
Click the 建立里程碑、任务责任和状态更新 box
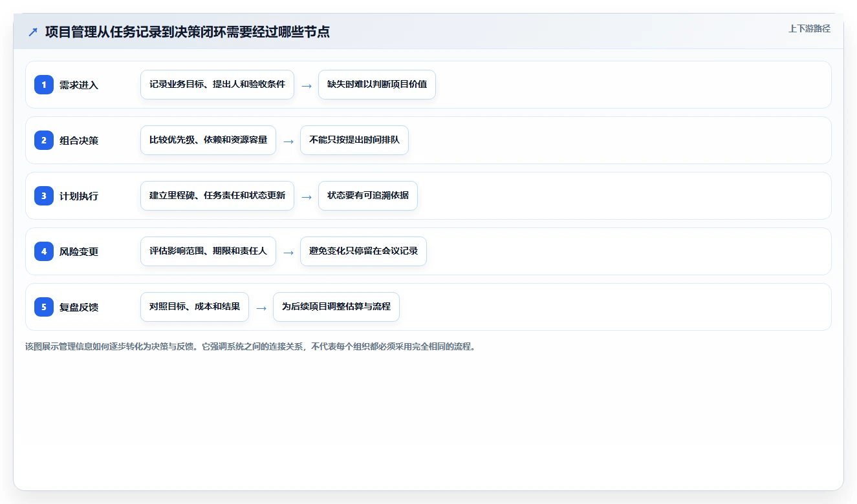coord(217,196)
